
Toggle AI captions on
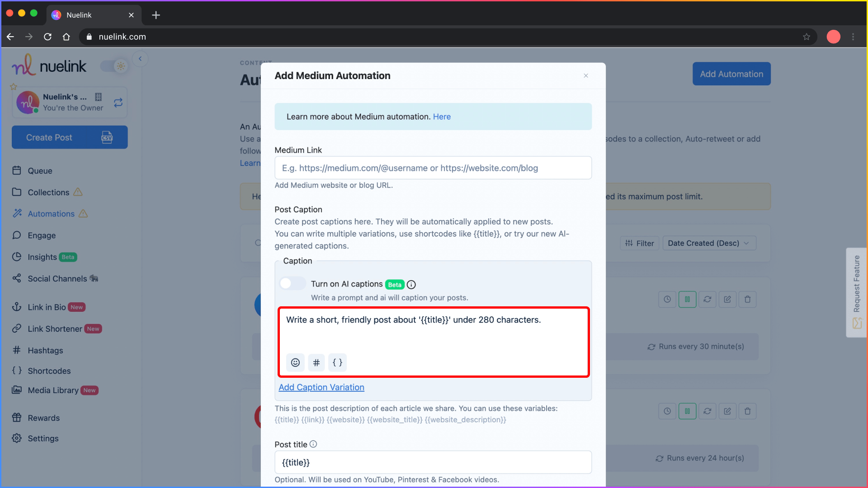point(292,283)
